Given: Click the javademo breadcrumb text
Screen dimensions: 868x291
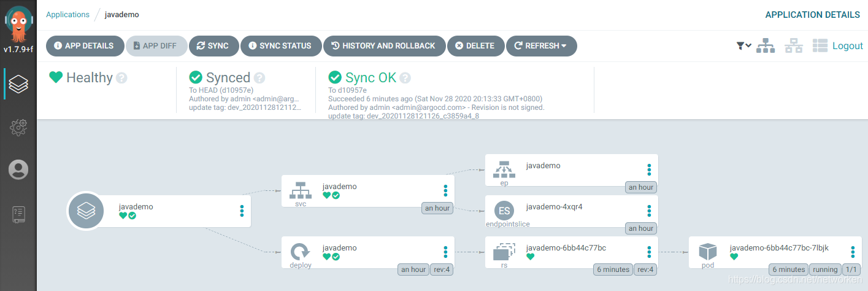Looking at the screenshot, I should click(x=122, y=14).
